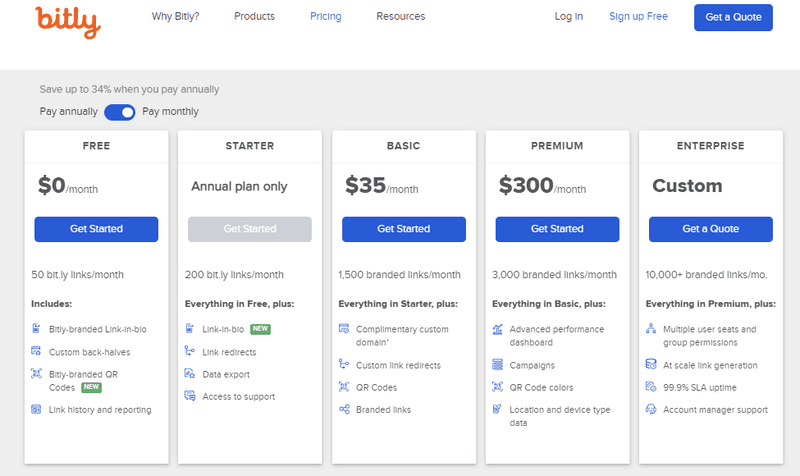Click the Campaigns icon
The height and width of the screenshot is (476, 800).
[497, 364]
